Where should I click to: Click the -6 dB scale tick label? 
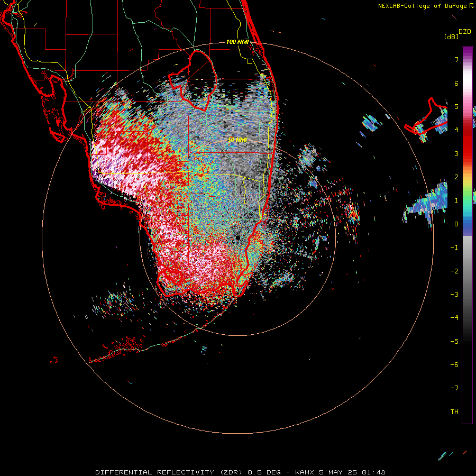tap(454, 365)
